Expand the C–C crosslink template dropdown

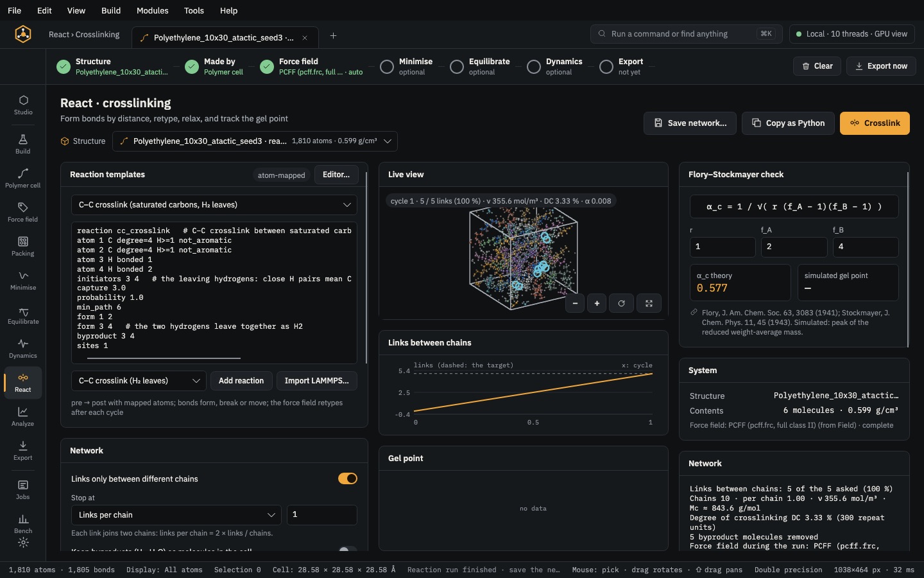214,205
